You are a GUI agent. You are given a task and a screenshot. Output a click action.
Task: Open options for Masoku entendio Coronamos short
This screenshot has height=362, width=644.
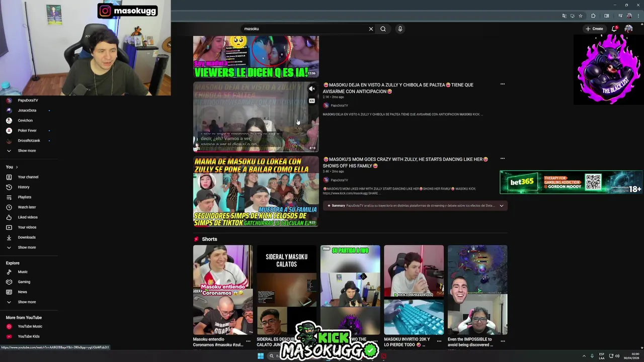click(x=248, y=341)
